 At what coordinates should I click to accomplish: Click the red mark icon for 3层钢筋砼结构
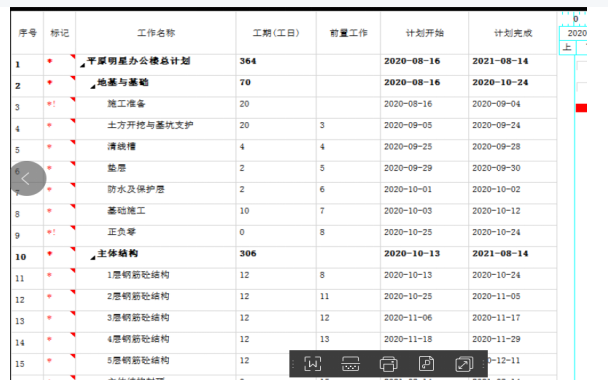[x=50, y=318]
